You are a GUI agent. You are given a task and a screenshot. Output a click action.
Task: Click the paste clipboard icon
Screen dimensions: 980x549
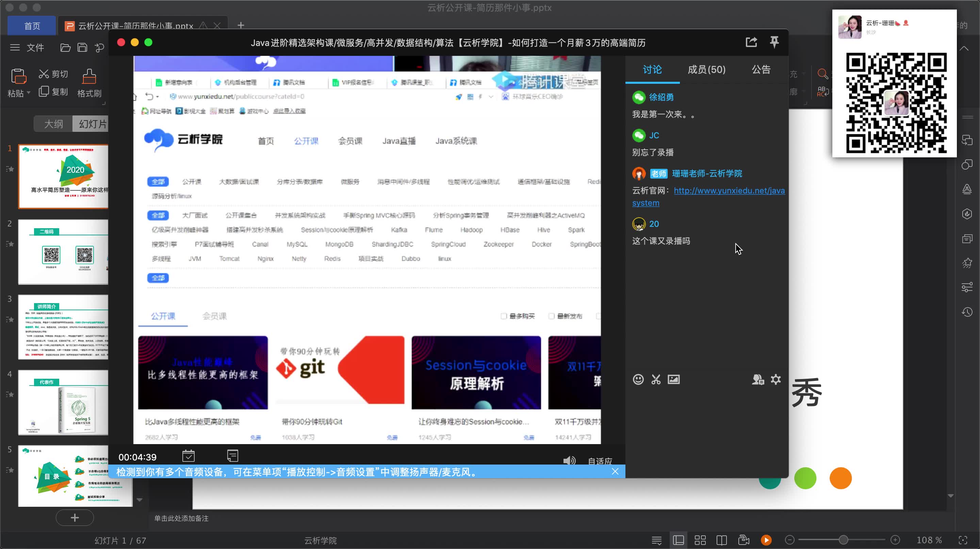click(x=18, y=76)
